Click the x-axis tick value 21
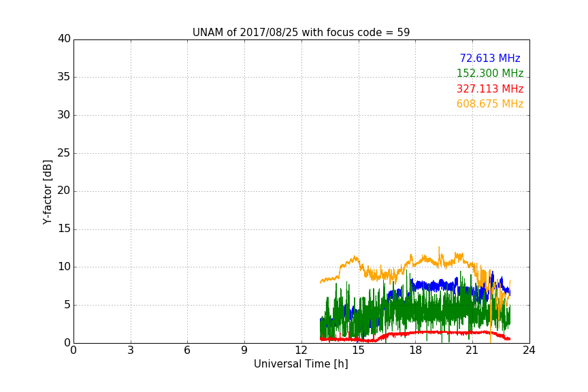Image resolution: width=588 pixels, height=392 pixels. [472, 350]
